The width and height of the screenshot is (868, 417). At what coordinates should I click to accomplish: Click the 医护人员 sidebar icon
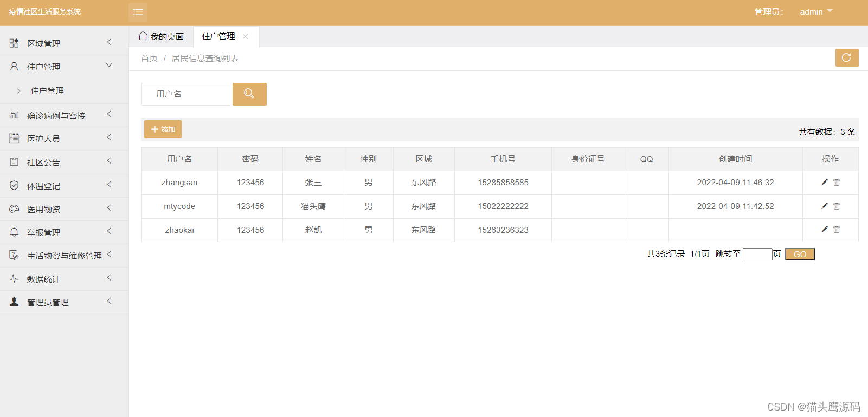pos(14,138)
